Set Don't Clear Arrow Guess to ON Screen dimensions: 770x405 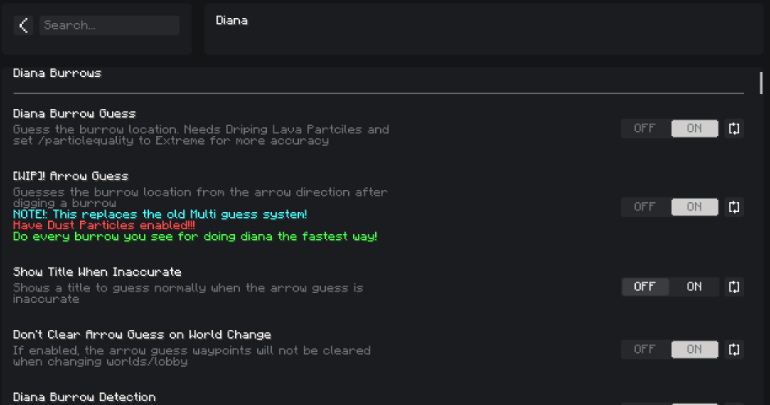pyautogui.click(x=694, y=349)
